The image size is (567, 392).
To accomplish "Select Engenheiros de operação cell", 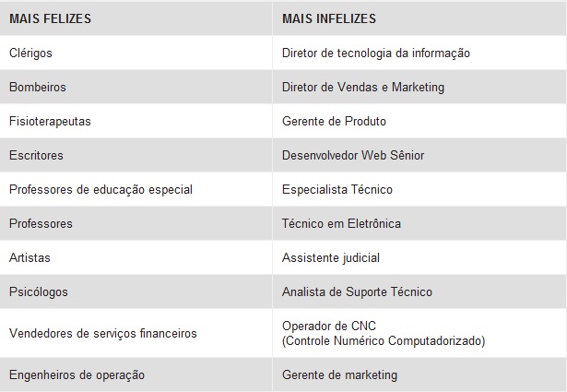I will click(77, 375).
